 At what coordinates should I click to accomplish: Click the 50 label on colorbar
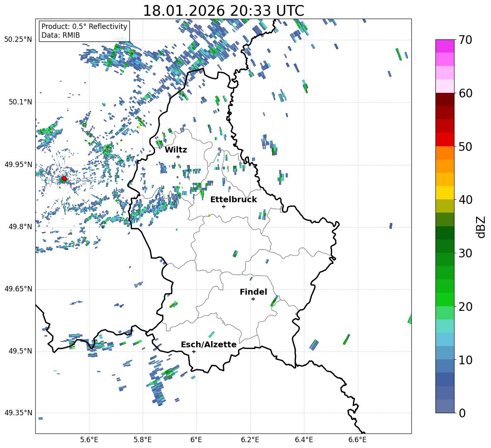click(x=465, y=147)
